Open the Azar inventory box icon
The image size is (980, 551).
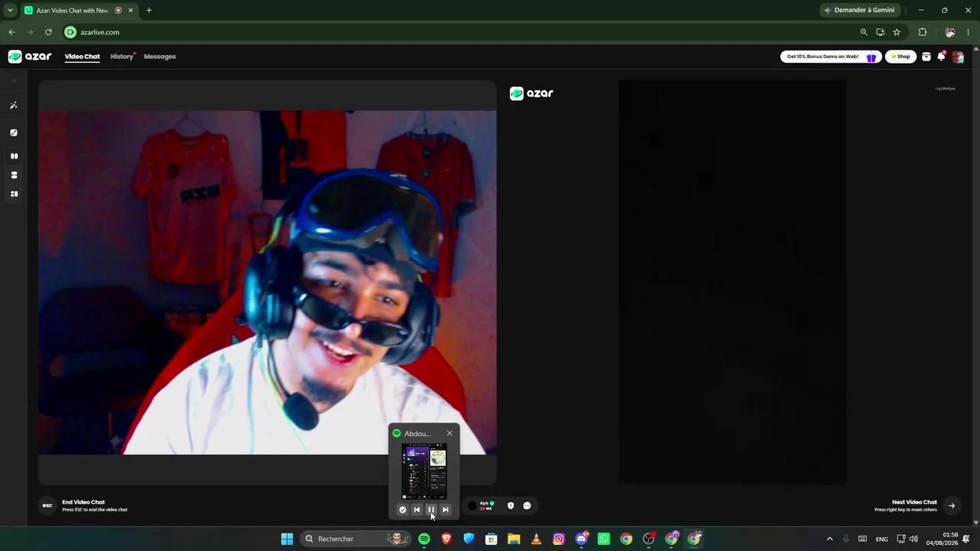pyautogui.click(x=926, y=57)
